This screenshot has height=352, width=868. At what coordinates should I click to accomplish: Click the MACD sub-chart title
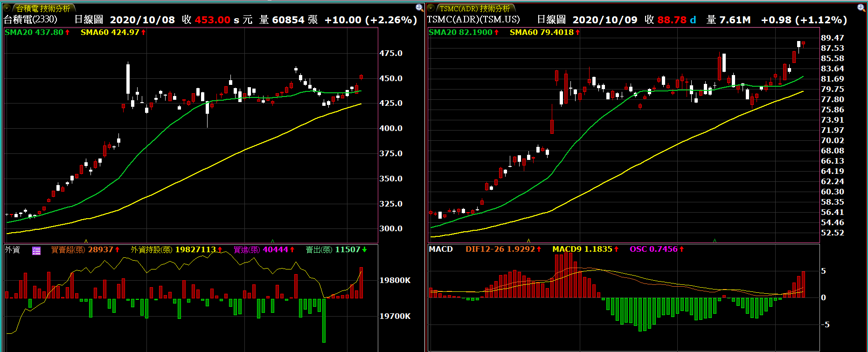pyautogui.click(x=441, y=249)
